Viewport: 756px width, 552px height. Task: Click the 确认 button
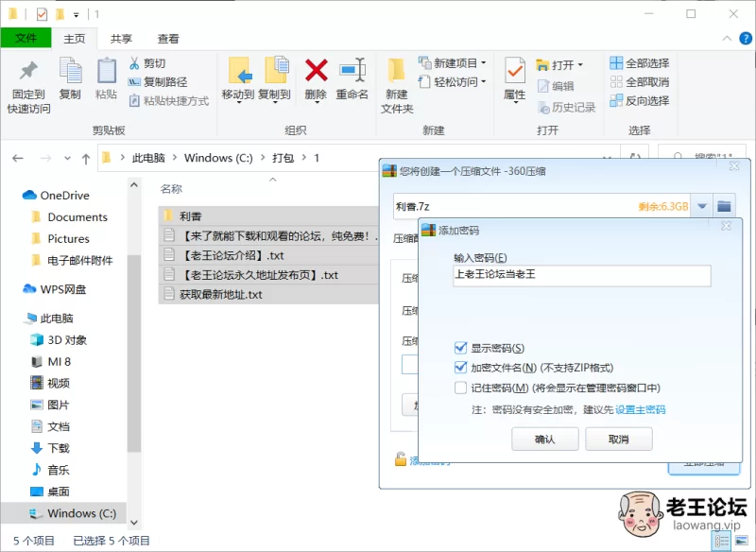[545, 439]
